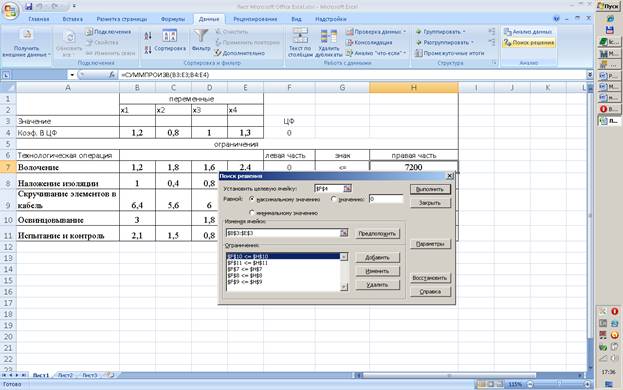Click the range picker icon beside $B$3:$E$3
Image resolution: width=623 pixels, height=390 pixels.
(x=344, y=233)
